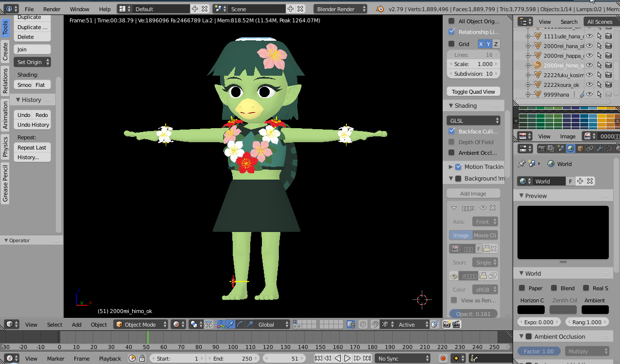Select the scale manipulator icon
The height and width of the screenshot is (364, 620).
click(249, 324)
